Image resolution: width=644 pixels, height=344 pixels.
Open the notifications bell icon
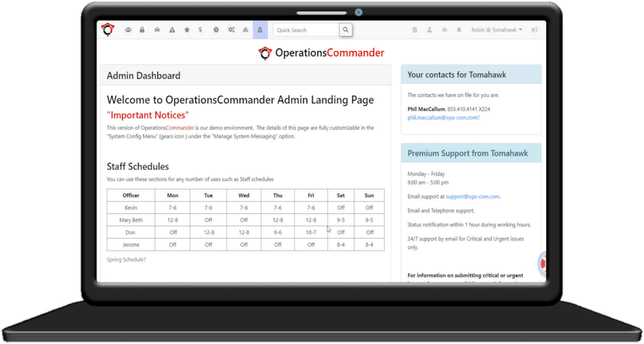[459, 30]
